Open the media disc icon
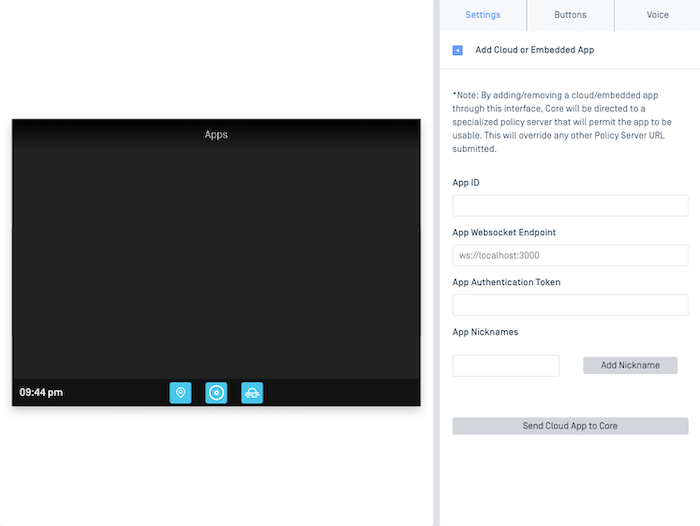Image resolution: width=700 pixels, height=526 pixels. coord(216,393)
